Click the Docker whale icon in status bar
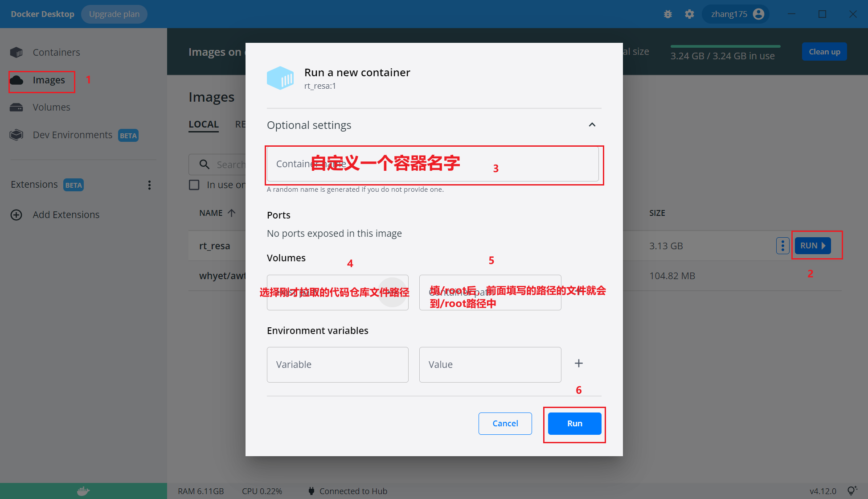This screenshot has height=499, width=868. click(x=83, y=491)
